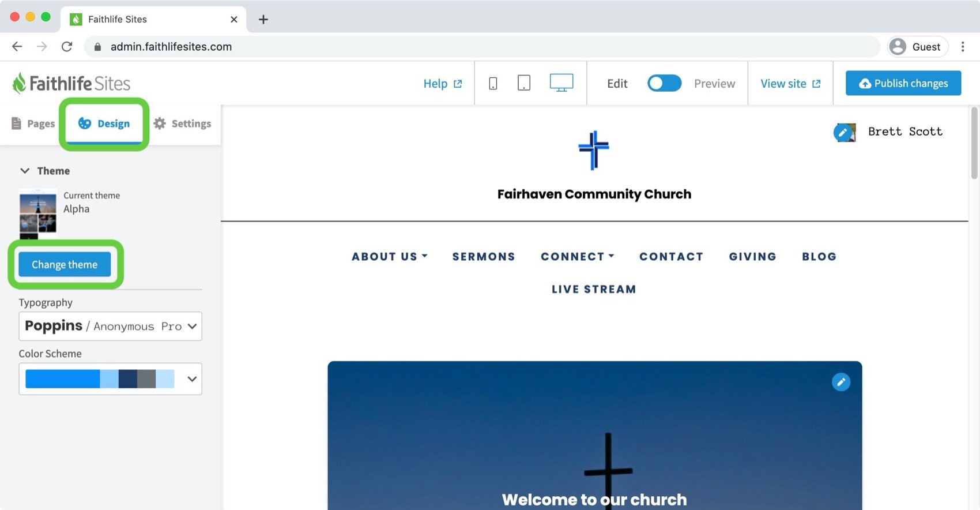This screenshot has height=510, width=980.
Task: Click the Alpha theme thumbnail
Action: [38, 213]
